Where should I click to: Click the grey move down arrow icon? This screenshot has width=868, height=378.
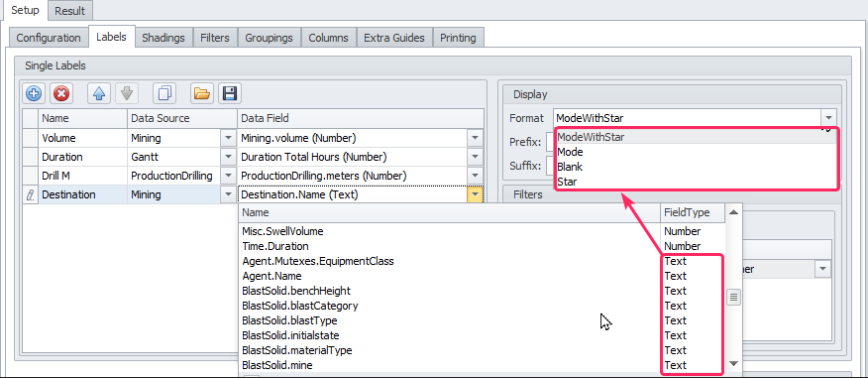click(127, 93)
